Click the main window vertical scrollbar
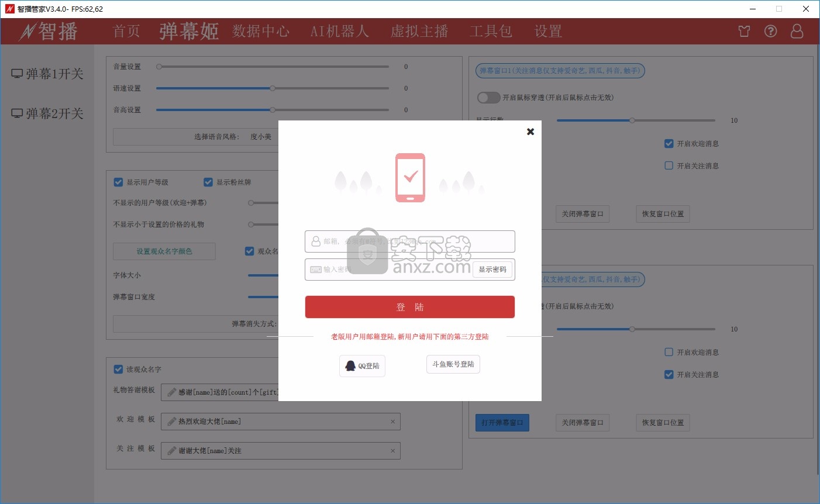820x504 pixels. click(x=817, y=260)
